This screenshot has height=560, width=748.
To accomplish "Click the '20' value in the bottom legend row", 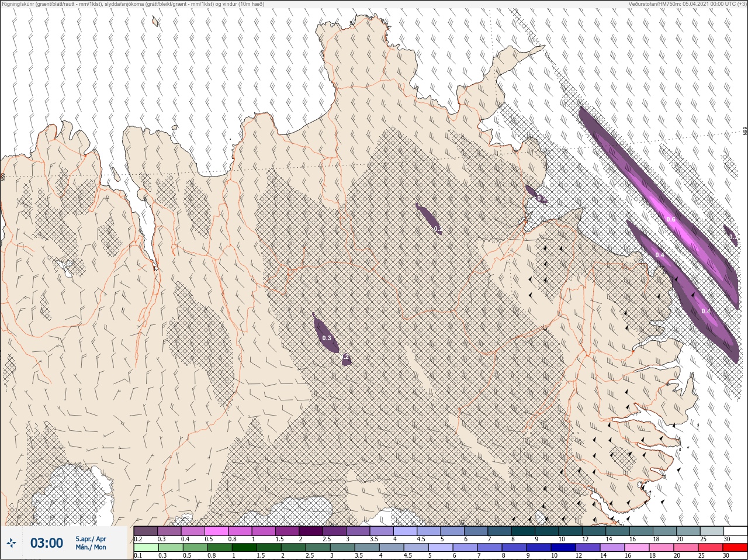I will click(x=677, y=556).
